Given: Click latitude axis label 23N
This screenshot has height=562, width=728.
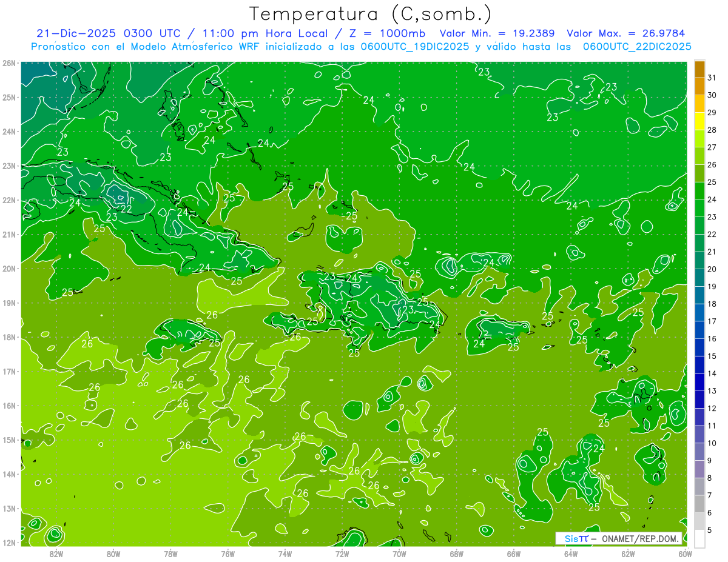Looking at the screenshot, I should pyautogui.click(x=9, y=166).
